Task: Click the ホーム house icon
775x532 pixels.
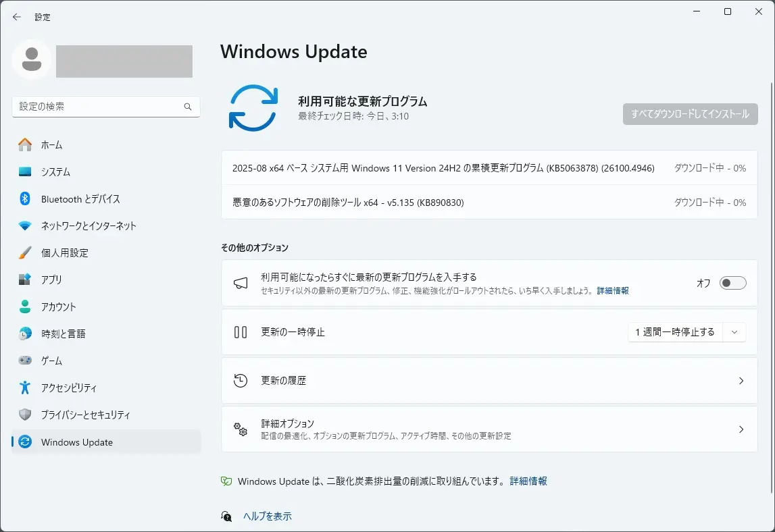Action: pos(25,144)
